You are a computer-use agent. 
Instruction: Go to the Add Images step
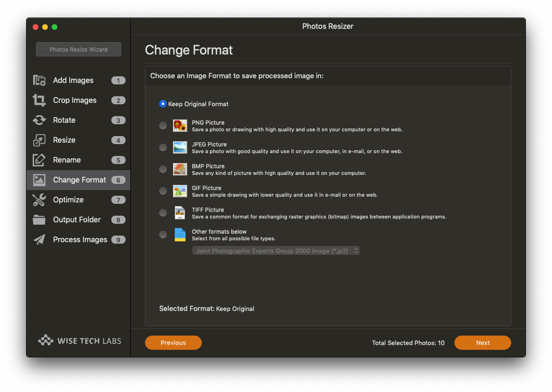coord(73,80)
